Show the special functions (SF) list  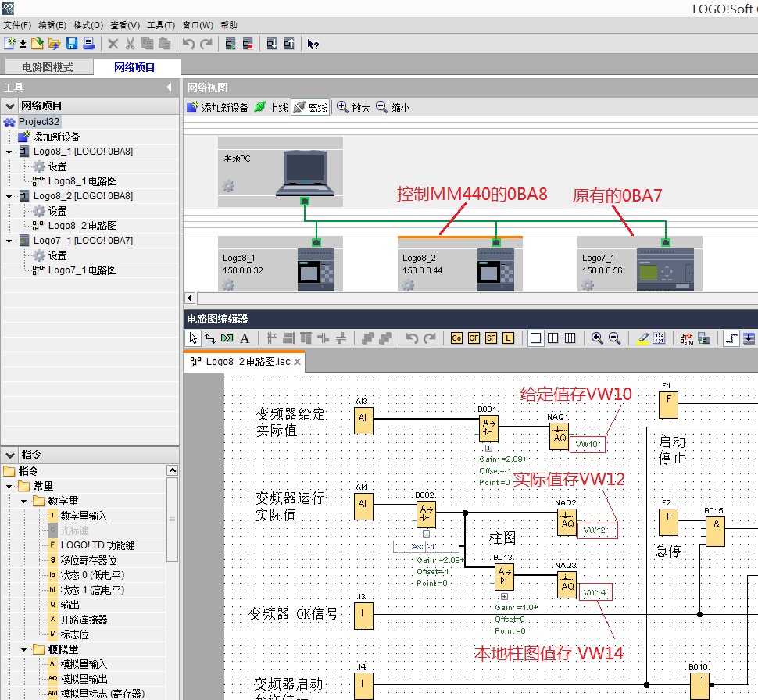pyautogui.click(x=491, y=338)
